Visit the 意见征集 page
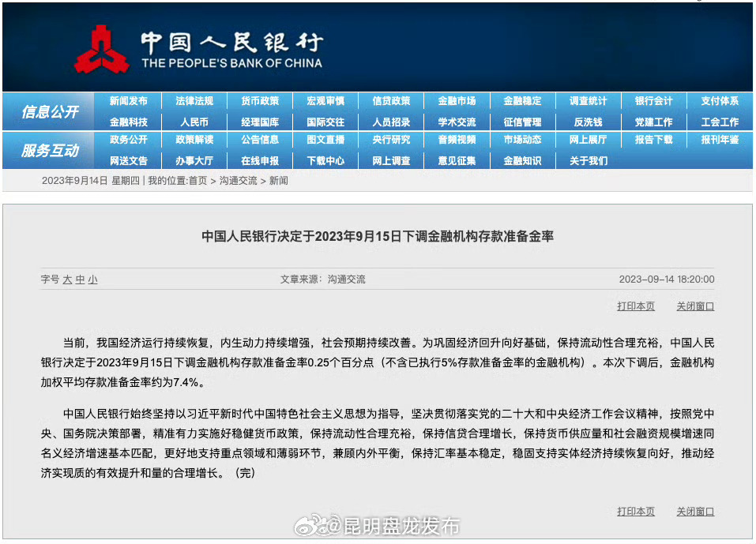Viewport: 756px width, 544px height. (457, 161)
